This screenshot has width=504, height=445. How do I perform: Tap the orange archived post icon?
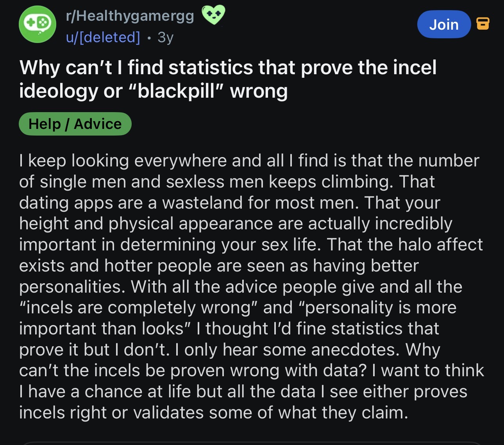pos(483,24)
